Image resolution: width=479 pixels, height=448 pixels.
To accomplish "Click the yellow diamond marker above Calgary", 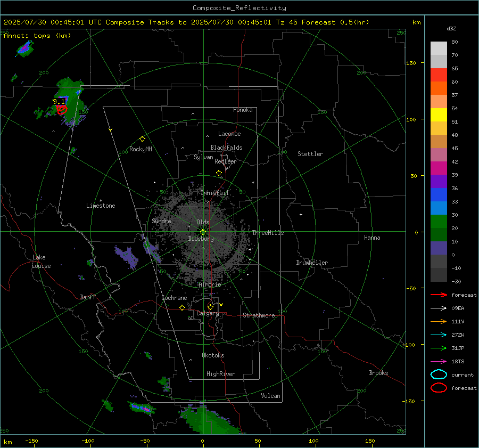I will click(210, 307).
